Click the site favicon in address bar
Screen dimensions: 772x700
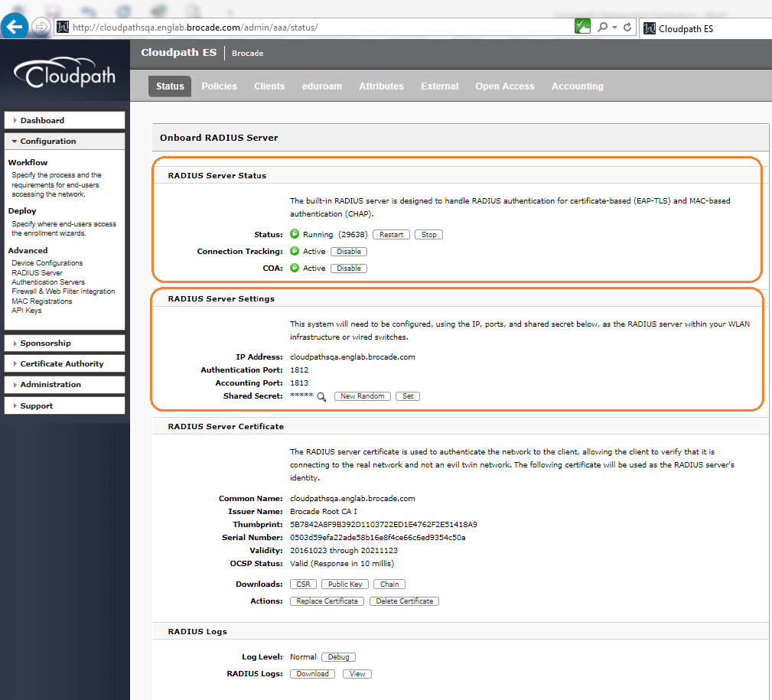(63, 27)
